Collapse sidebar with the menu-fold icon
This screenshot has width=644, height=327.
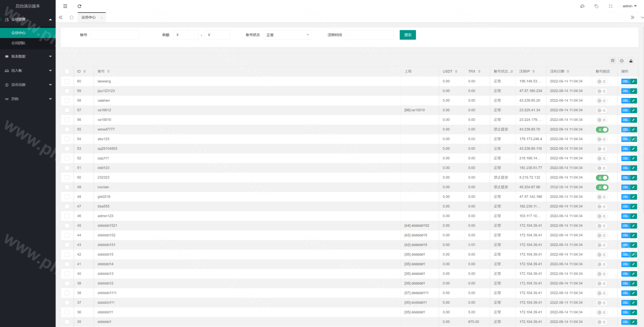tap(65, 6)
